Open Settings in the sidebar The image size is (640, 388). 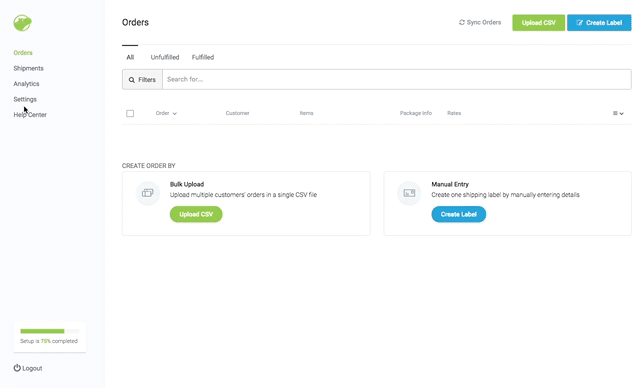point(25,99)
